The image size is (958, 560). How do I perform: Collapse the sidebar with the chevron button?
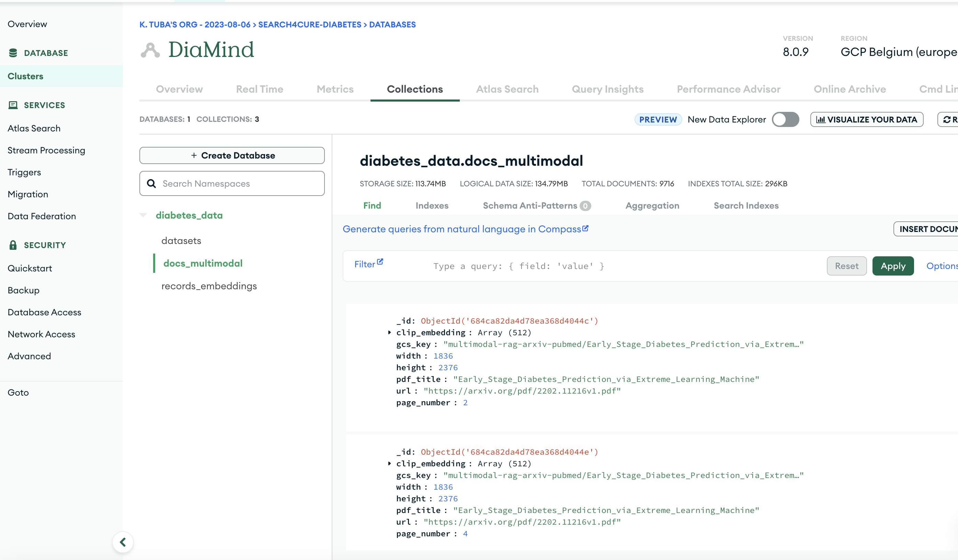tap(123, 542)
